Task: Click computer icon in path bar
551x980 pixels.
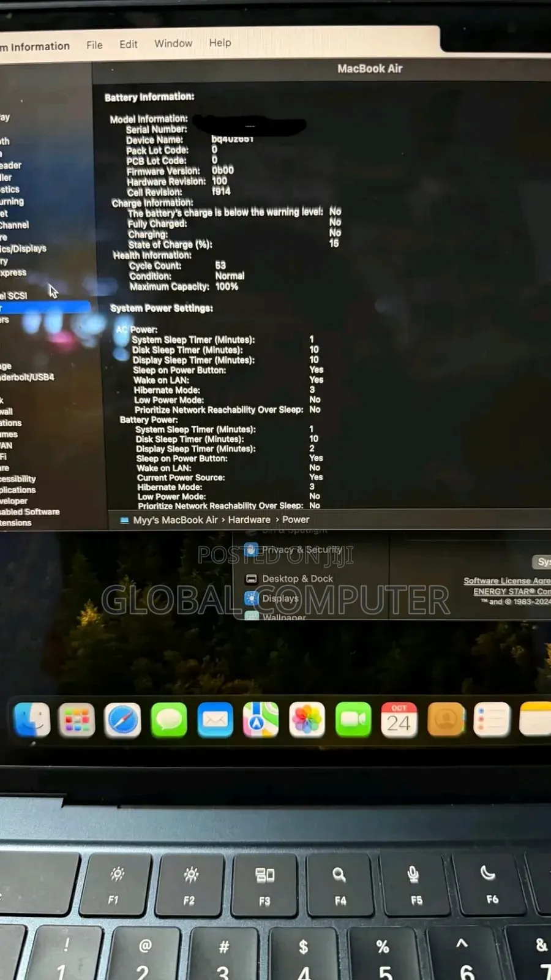Action: pyautogui.click(x=125, y=520)
